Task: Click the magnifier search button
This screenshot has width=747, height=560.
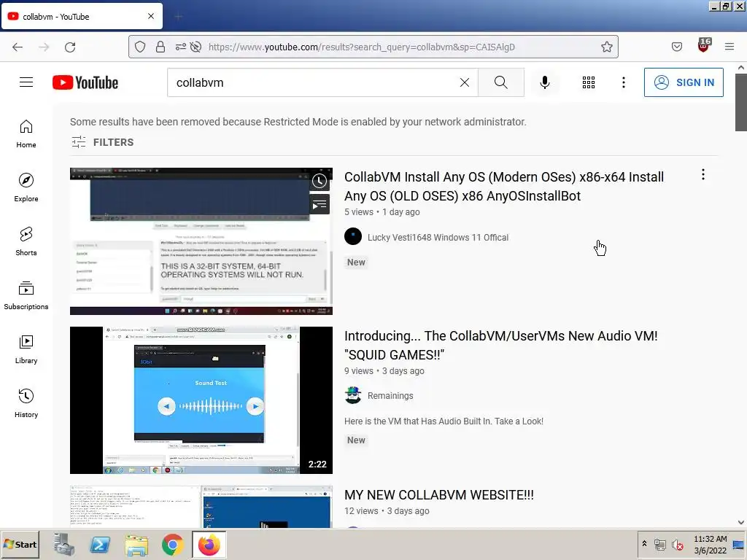Action: pos(500,82)
